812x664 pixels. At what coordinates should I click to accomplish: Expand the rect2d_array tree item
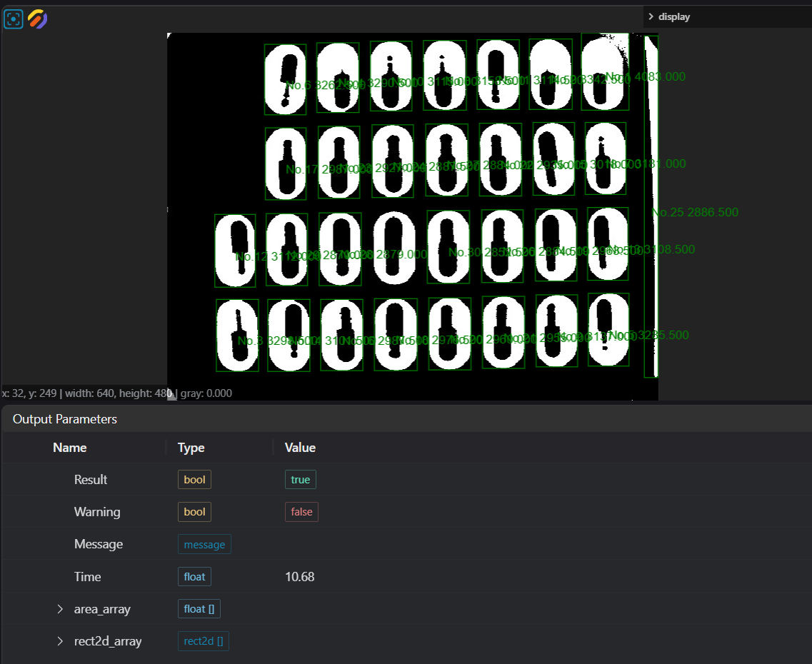coord(60,641)
